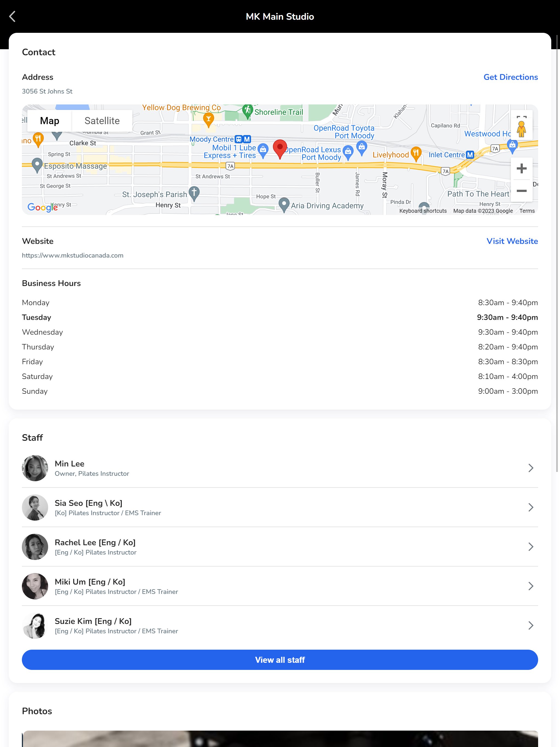Image resolution: width=560 pixels, height=747 pixels.
Task: Click the Aria Driving Academy marker
Action: (284, 204)
